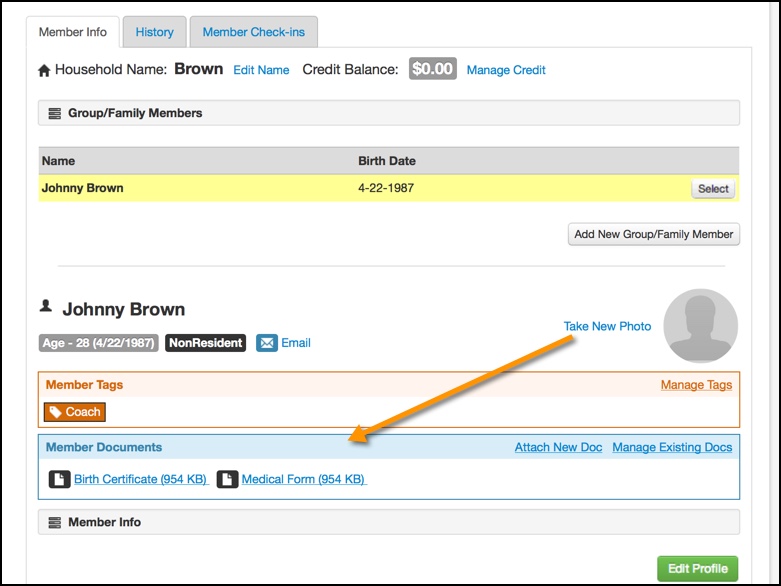
Task: Click the Name column header
Action: 58,161
